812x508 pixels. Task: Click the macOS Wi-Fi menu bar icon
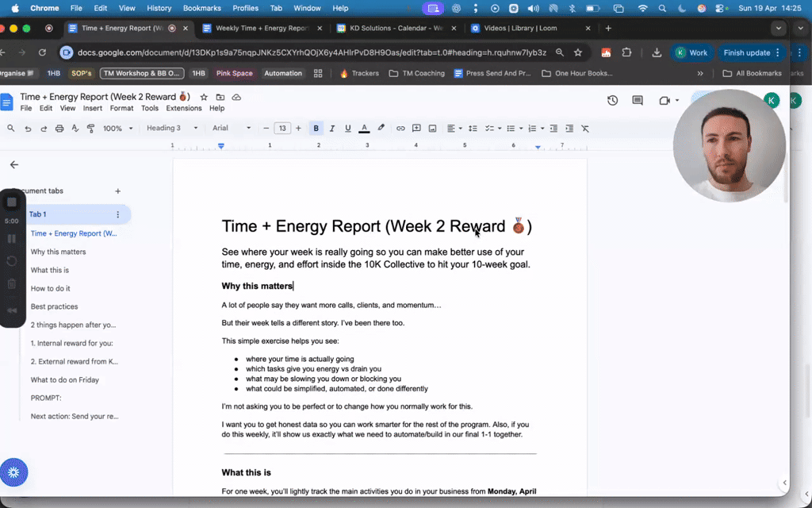[642, 8]
